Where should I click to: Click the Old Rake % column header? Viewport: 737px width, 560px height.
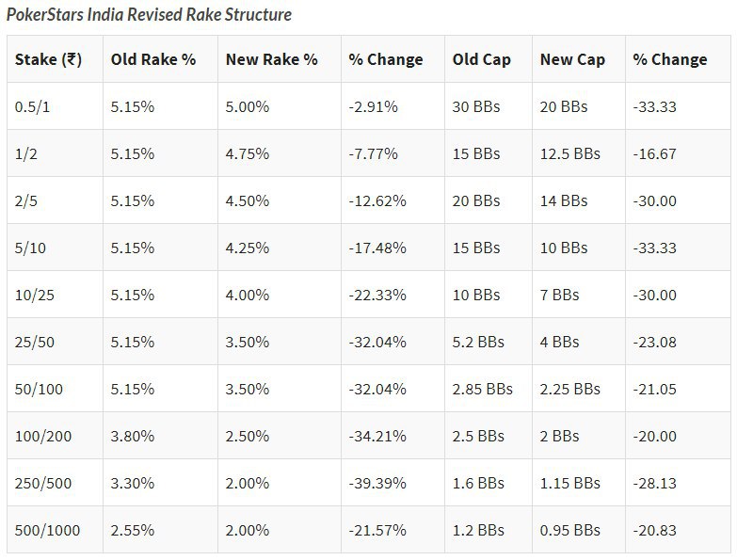click(152, 59)
